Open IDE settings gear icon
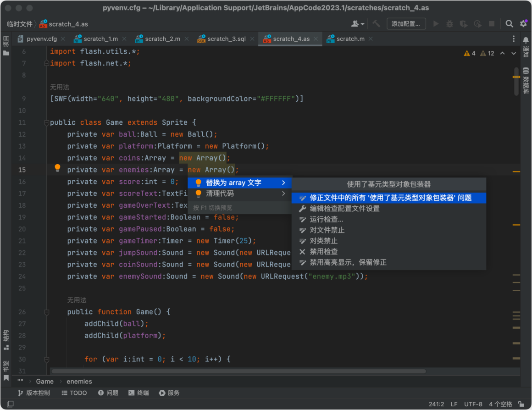The image size is (532, 410). point(524,24)
